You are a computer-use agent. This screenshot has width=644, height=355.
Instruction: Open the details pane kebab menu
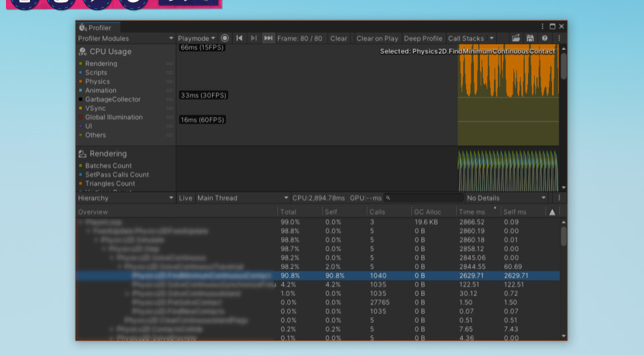coord(559,198)
